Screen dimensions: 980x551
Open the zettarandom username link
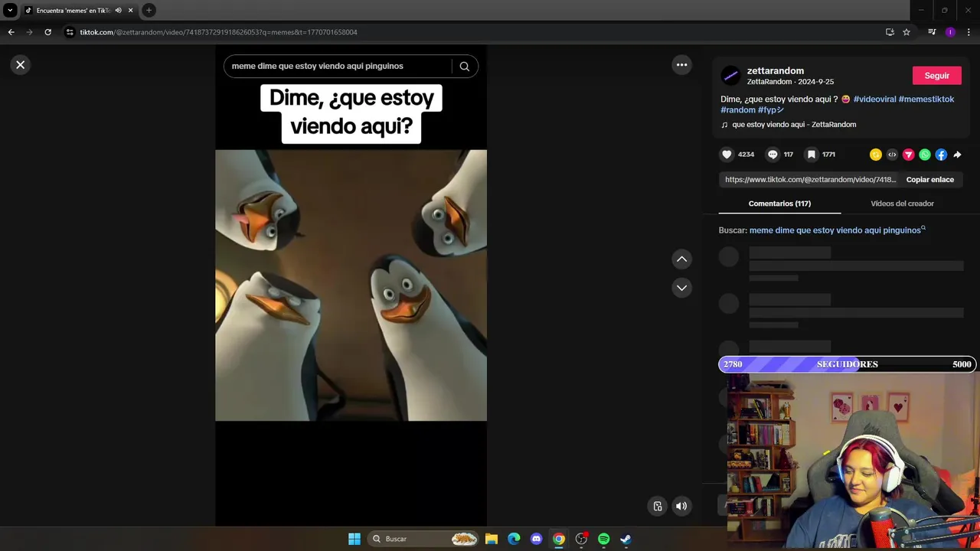(775, 70)
